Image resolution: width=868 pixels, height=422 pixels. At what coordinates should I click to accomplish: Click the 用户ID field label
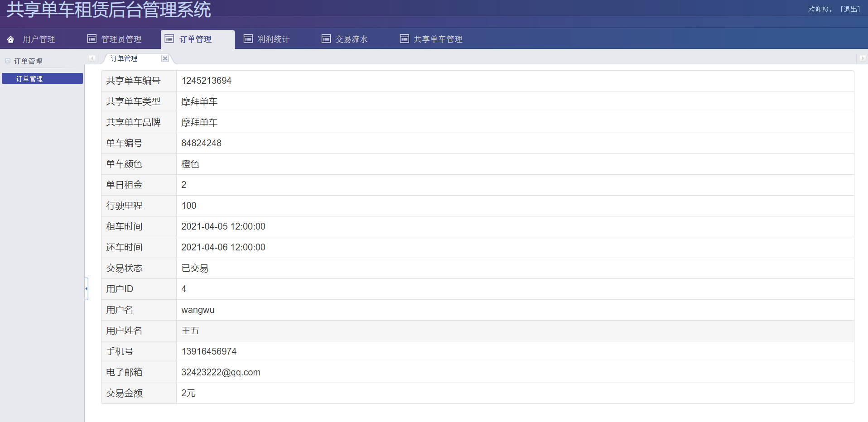[120, 289]
